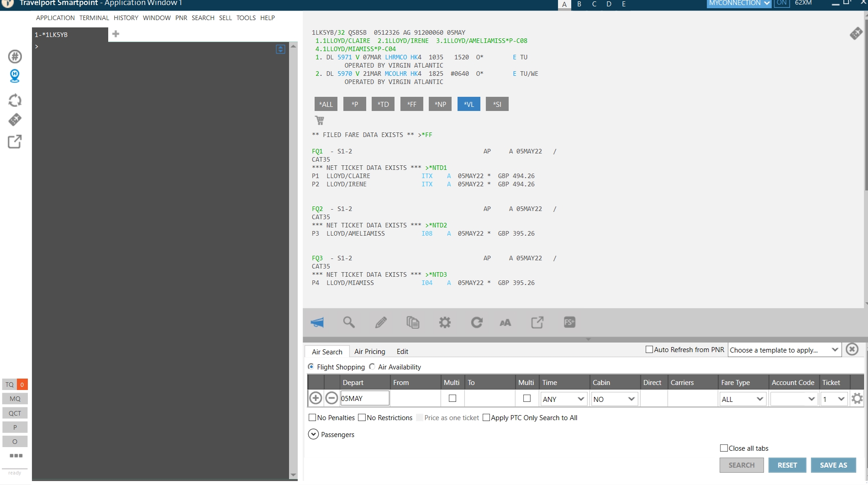Click the toolbar pop-out window icon
The image size is (868, 485).
tap(537, 322)
